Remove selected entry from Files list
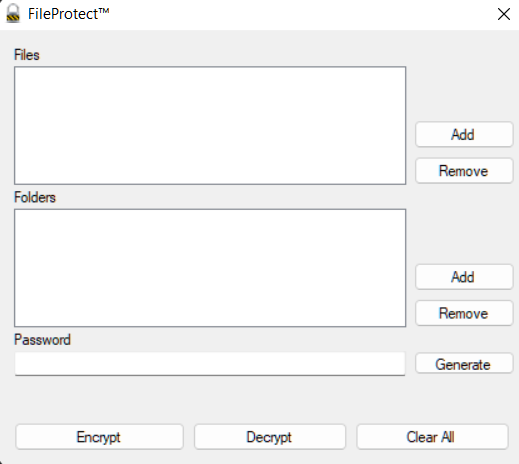This screenshot has width=519, height=464. click(464, 171)
